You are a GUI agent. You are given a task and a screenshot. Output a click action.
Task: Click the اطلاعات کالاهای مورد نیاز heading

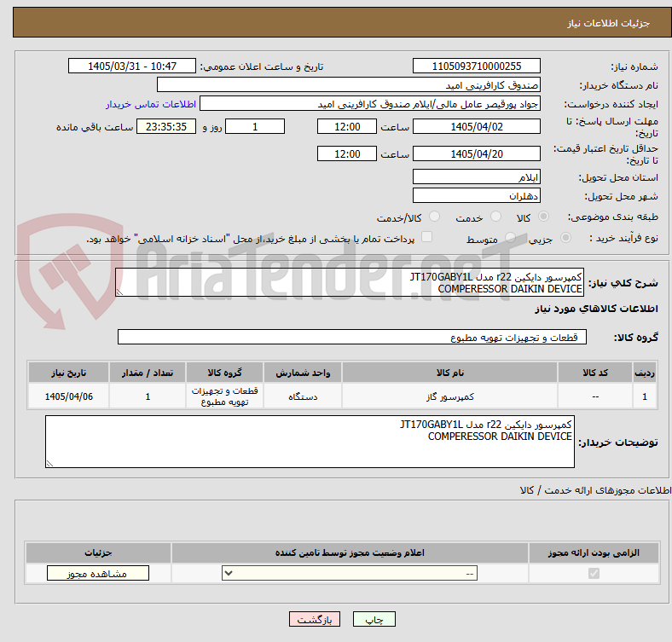[x=596, y=309]
